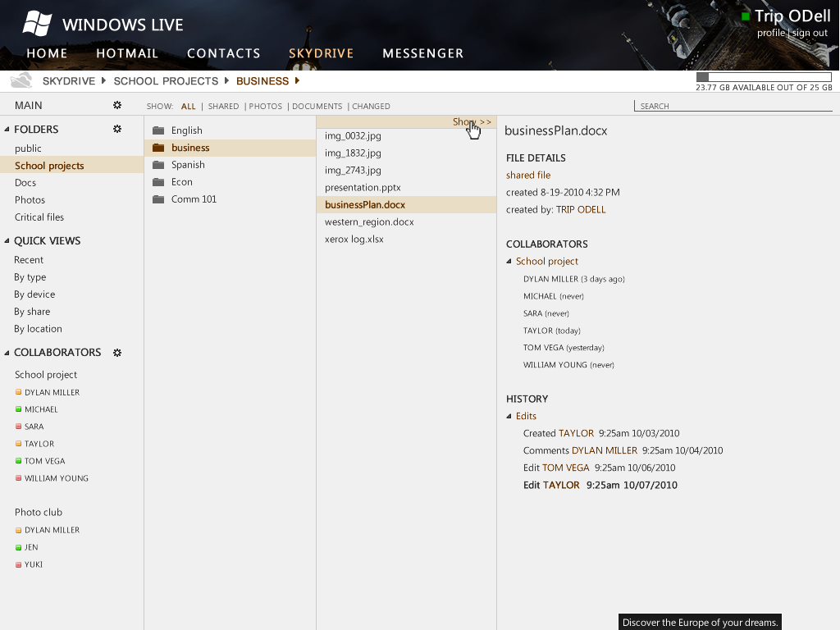Image resolution: width=840 pixels, height=630 pixels.
Task: Click red status icon next to YUKI
Action: (x=18, y=564)
